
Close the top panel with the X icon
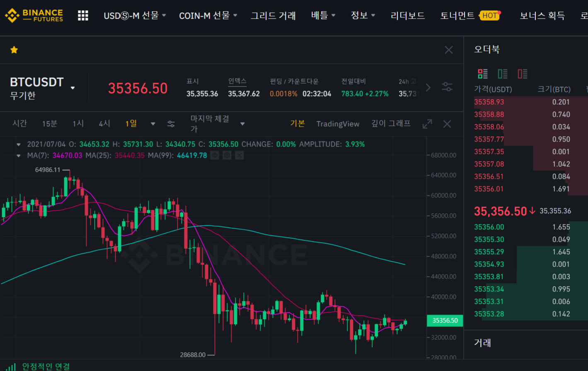click(x=449, y=50)
